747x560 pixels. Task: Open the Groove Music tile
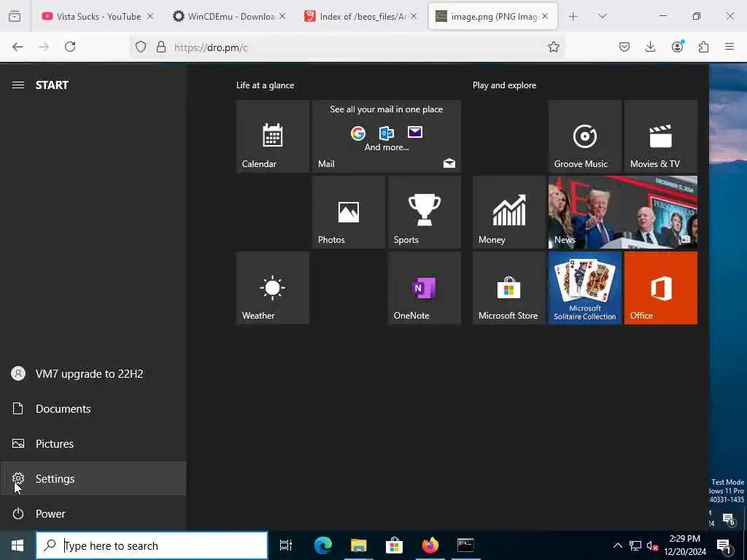[x=585, y=136]
